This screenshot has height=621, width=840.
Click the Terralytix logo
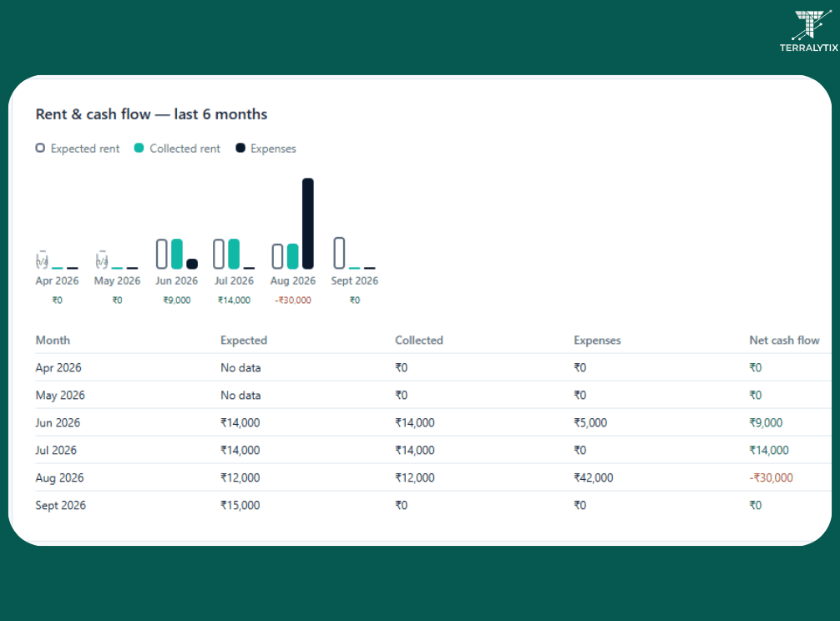click(808, 31)
